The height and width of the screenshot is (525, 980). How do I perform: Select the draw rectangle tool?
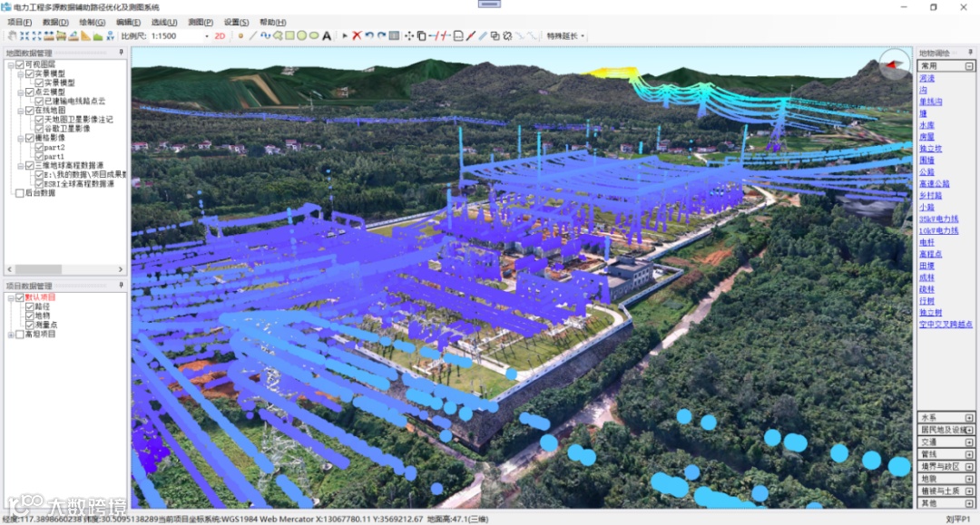290,35
